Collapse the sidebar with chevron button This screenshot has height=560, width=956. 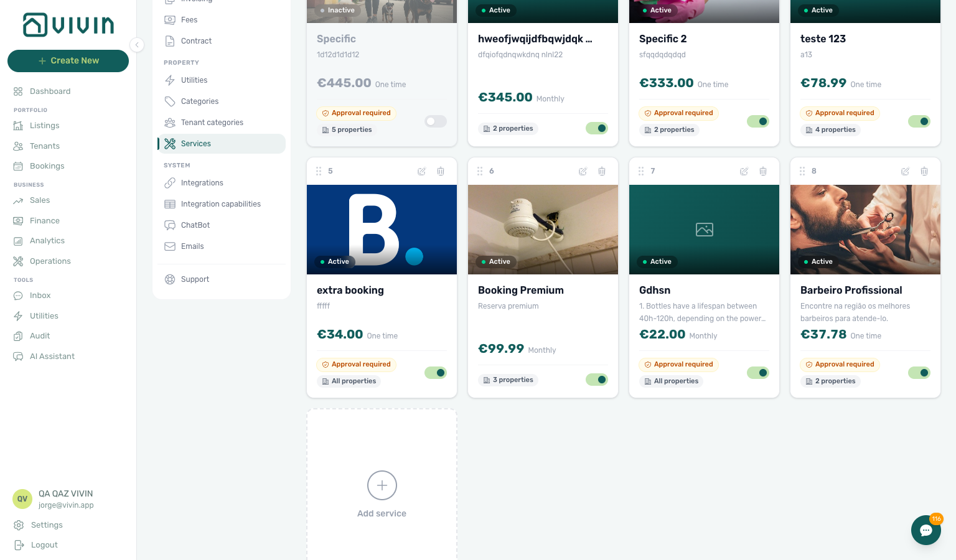[137, 45]
